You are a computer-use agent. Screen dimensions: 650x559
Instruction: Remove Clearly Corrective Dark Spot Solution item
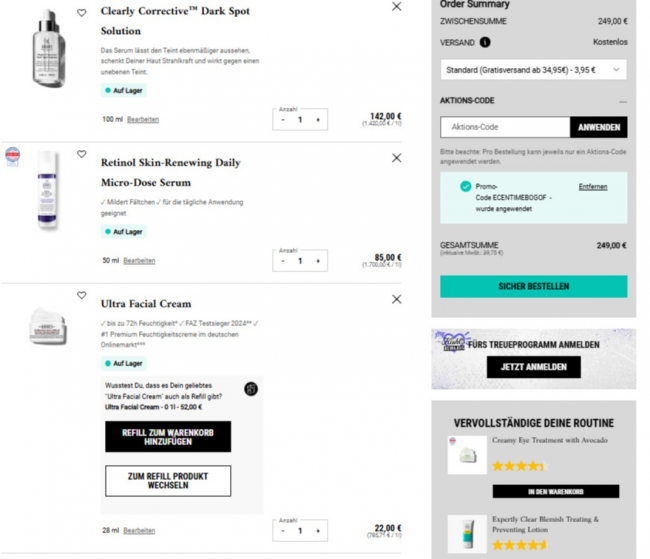pyautogui.click(x=396, y=7)
